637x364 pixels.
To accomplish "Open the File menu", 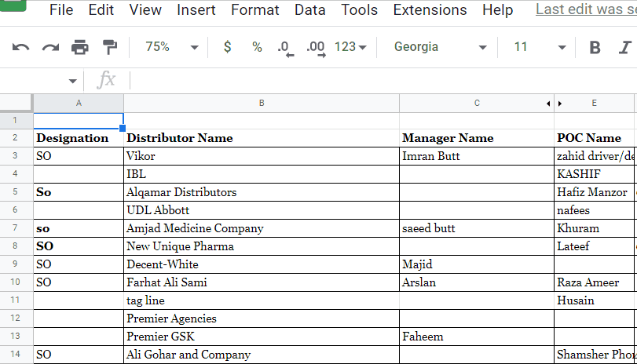I will pos(61,9).
